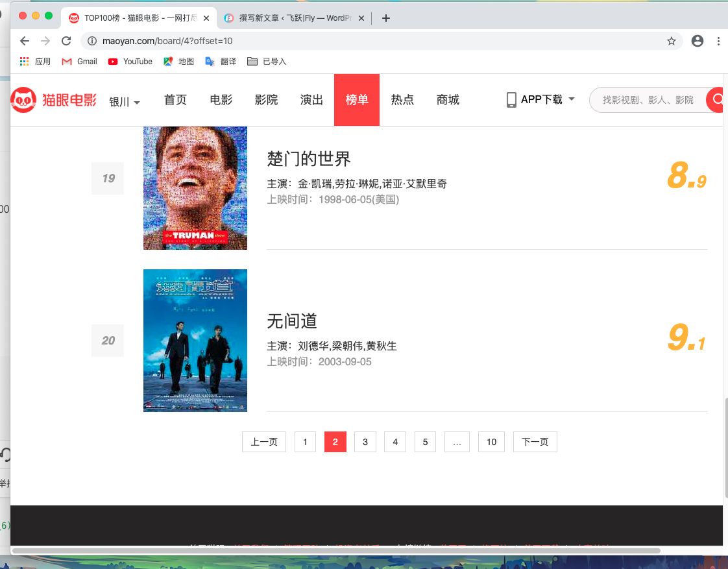Click the rank 20 badge
The image size is (728, 569).
[108, 341]
